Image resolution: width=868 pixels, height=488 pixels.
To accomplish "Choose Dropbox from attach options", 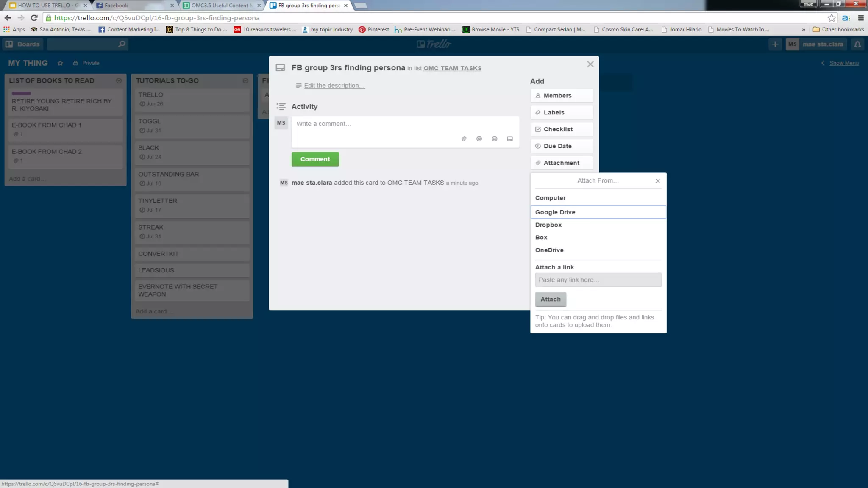I will [x=548, y=225].
